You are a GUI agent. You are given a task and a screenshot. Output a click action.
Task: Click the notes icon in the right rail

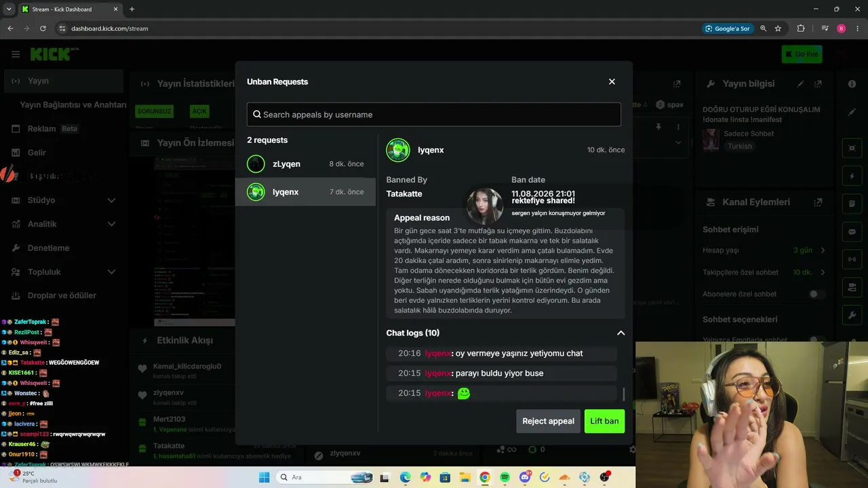pyautogui.click(x=852, y=204)
